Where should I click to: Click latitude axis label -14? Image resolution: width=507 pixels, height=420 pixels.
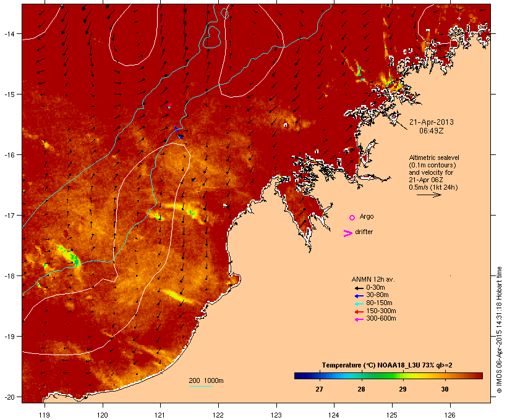pyautogui.click(x=9, y=33)
